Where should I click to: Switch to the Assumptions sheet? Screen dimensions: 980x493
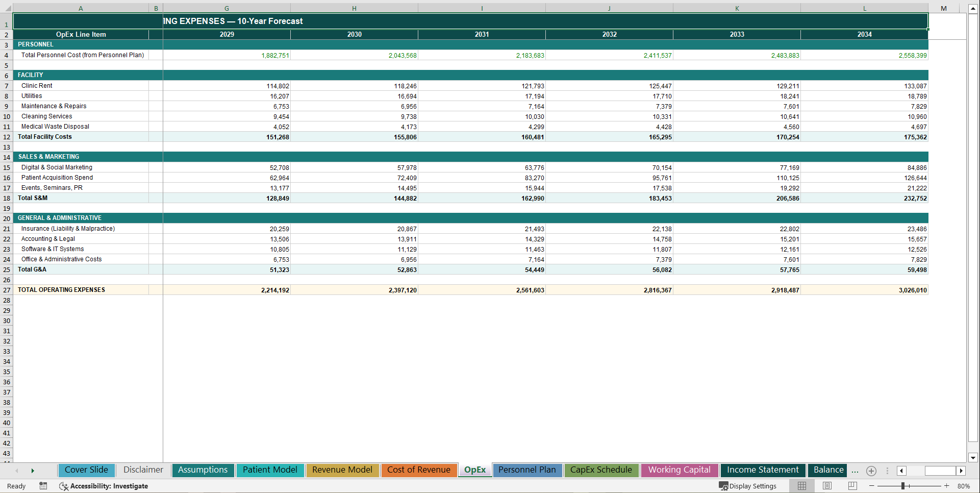point(203,470)
